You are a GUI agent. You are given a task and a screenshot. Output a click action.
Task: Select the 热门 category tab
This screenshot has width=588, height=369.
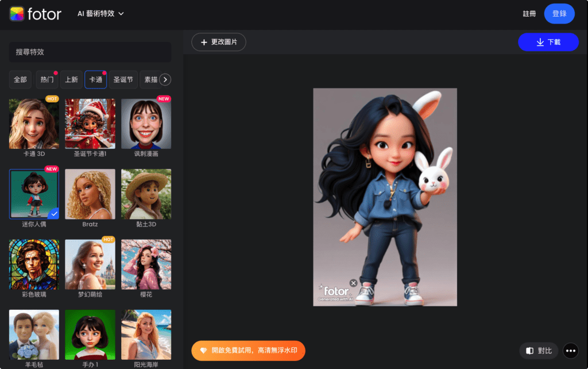(x=47, y=79)
